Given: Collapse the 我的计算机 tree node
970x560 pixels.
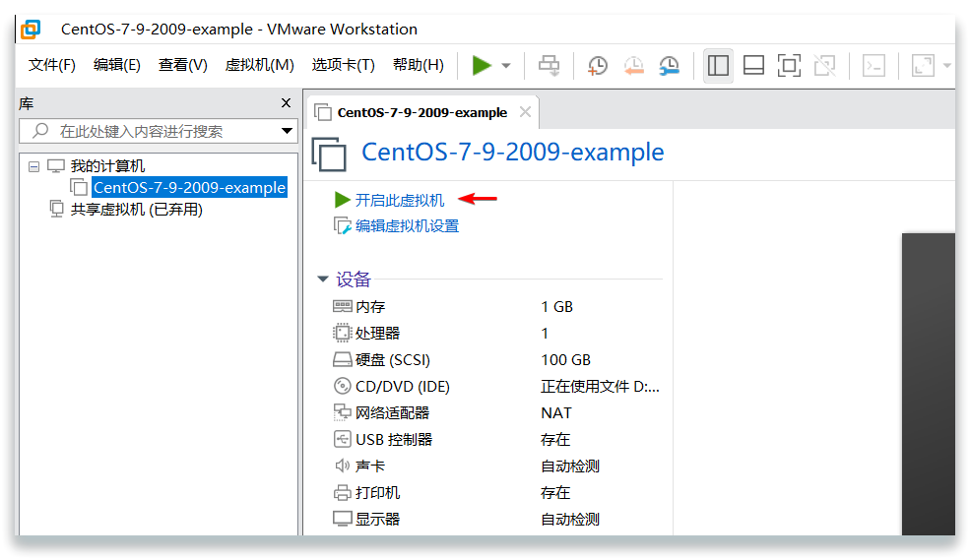Looking at the screenshot, I should pos(34,166).
